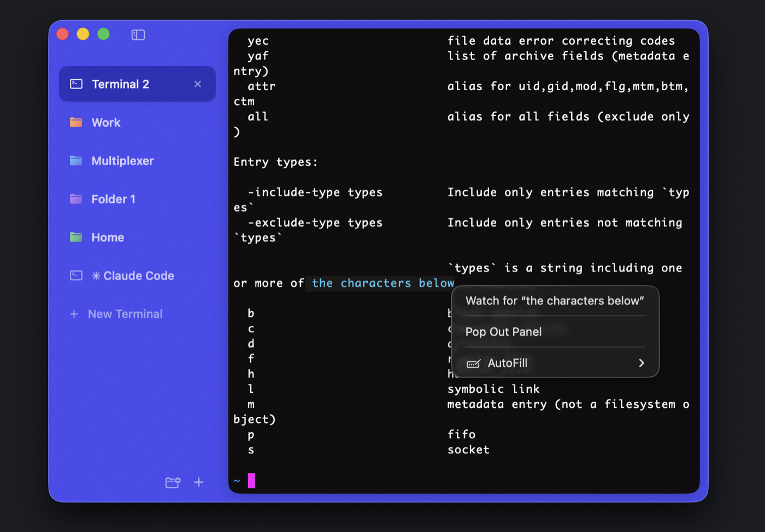Select the Multiplexer folder label

tap(122, 161)
